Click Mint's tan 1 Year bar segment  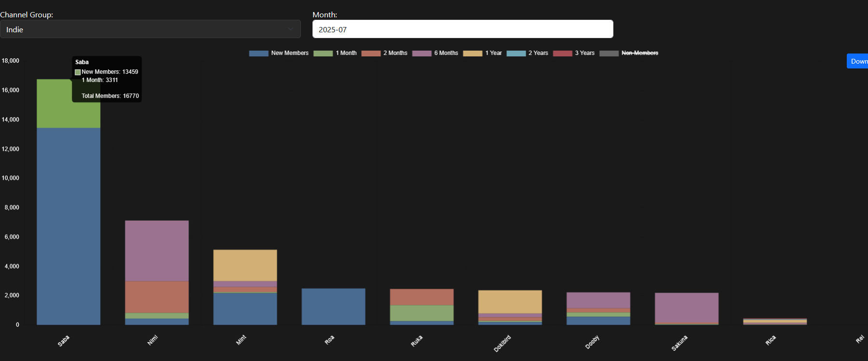(245, 265)
